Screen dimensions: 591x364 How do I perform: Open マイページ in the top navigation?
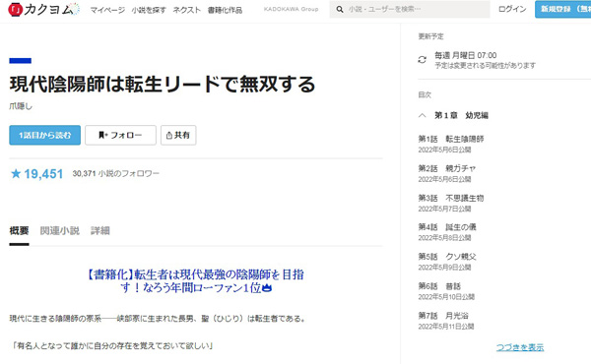click(107, 10)
